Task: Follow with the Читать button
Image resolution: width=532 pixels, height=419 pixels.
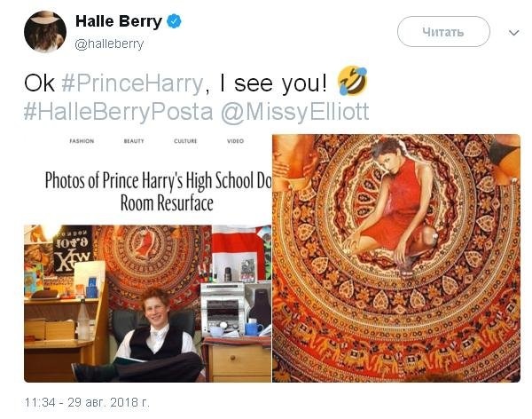Action: click(x=443, y=32)
